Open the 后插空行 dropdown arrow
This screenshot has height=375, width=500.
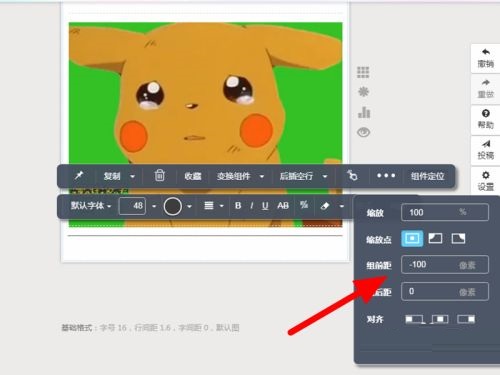click(x=325, y=176)
